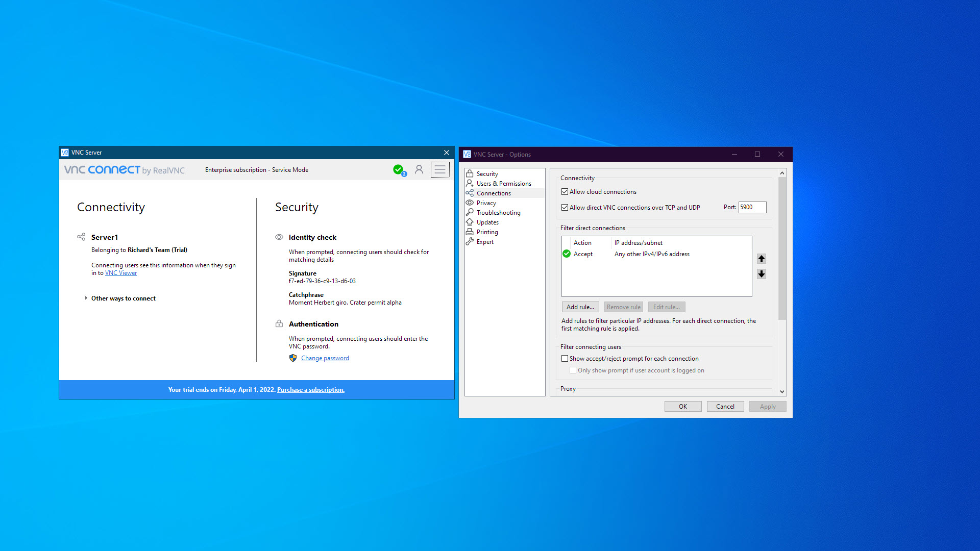Screen dimensions: 980x551
Task: Click the shield icon beside Change password
Action: click(293, 358)
